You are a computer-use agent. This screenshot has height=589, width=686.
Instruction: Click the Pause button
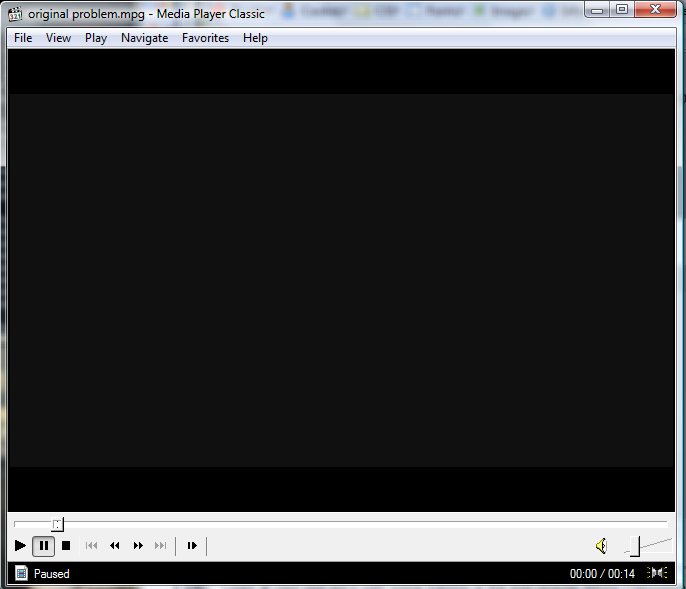pos(44,546)
